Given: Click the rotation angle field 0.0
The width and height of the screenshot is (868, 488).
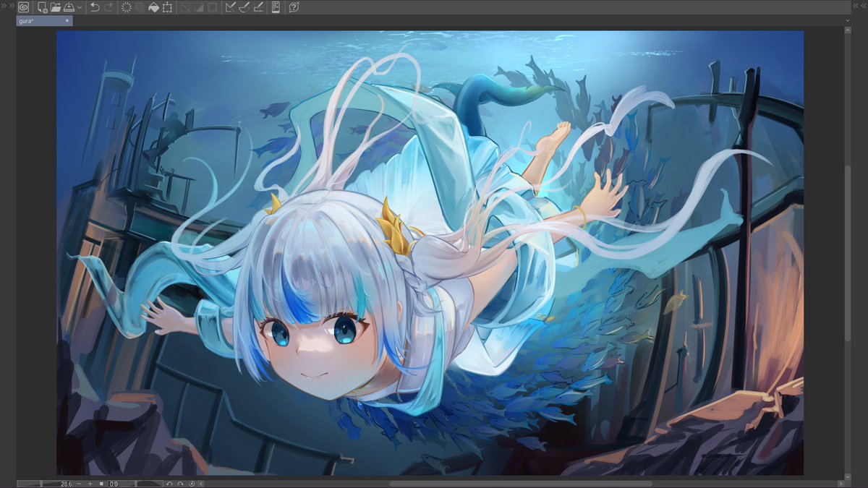Looking at the screenshot, I should click(x=114, y=484).
